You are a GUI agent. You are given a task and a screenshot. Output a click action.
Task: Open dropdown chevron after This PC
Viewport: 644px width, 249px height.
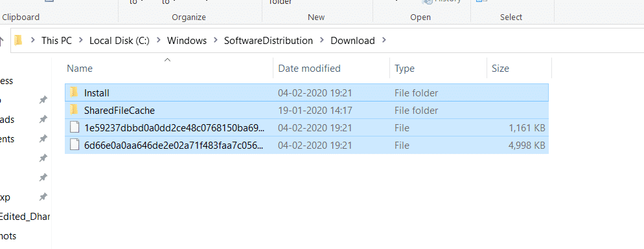pyautogui.click(x=80, y=41)
